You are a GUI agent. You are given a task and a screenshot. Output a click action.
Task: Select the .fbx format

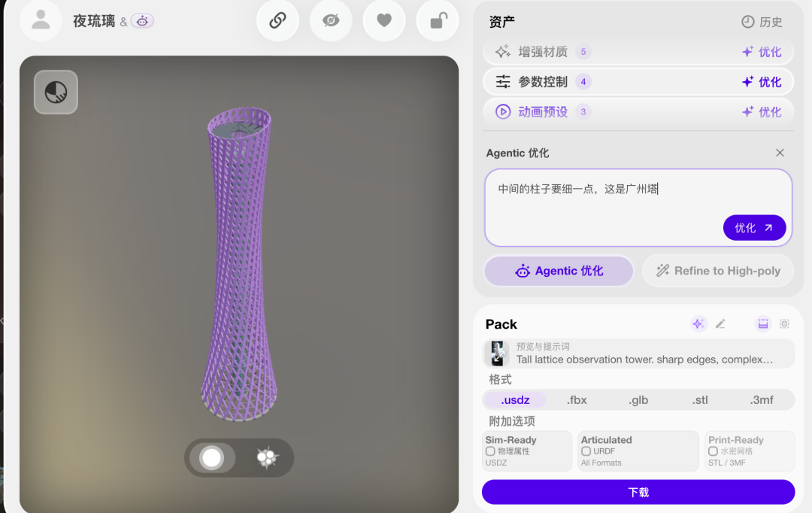click(x=577, y=400)
